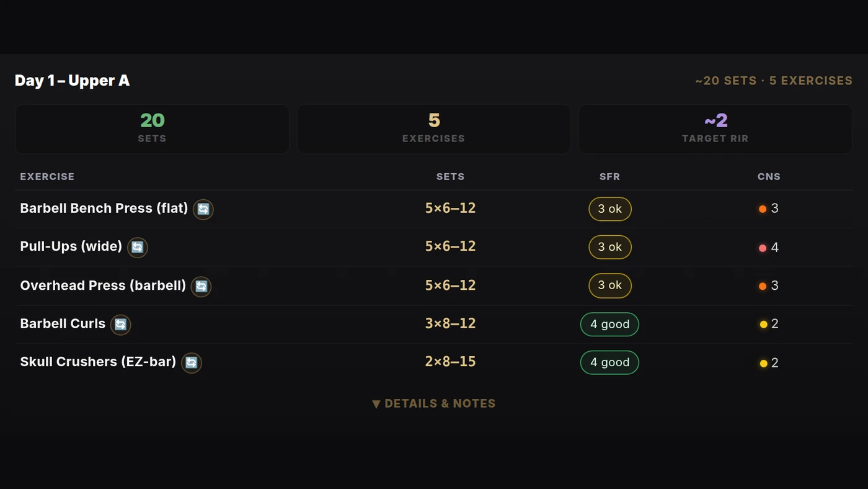This screenshot has height=489, width=868.
Task: Open the 5 Exercises summary card
Action: click(434, 129)
